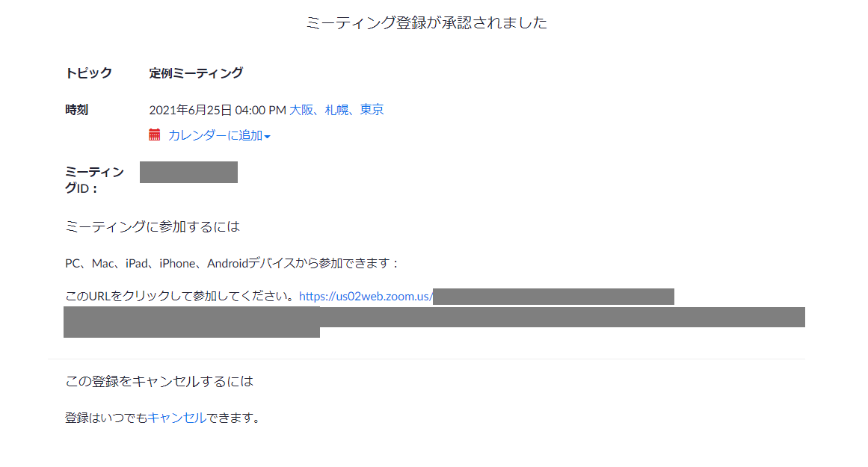Click the この登録をキャンセルするには heading

coord(159,381)
